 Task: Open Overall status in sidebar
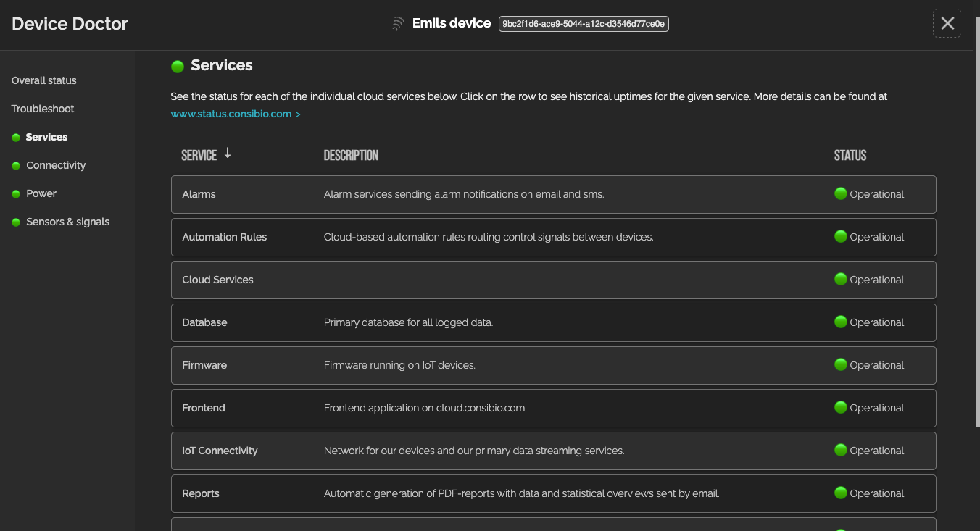tap(44, 80)
